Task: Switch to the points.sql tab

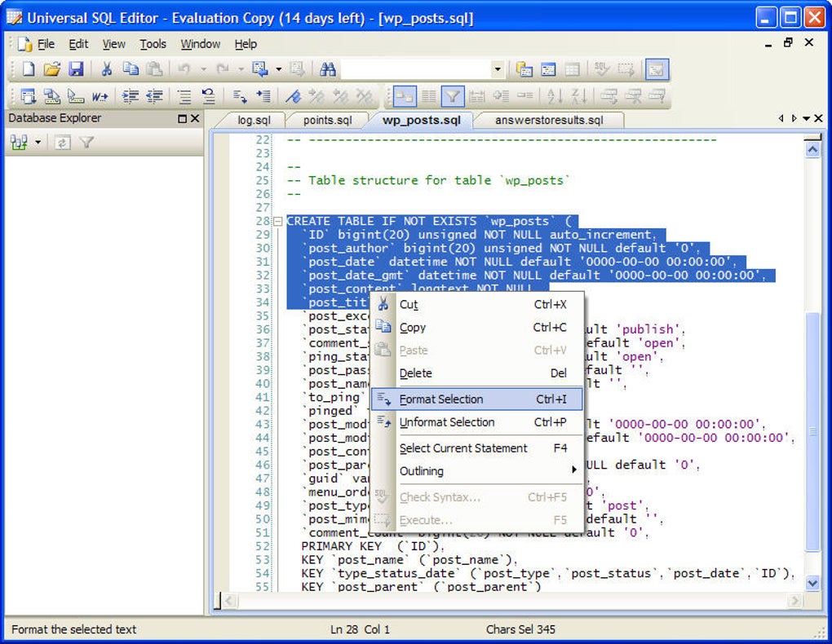Action: coord(327,120)
